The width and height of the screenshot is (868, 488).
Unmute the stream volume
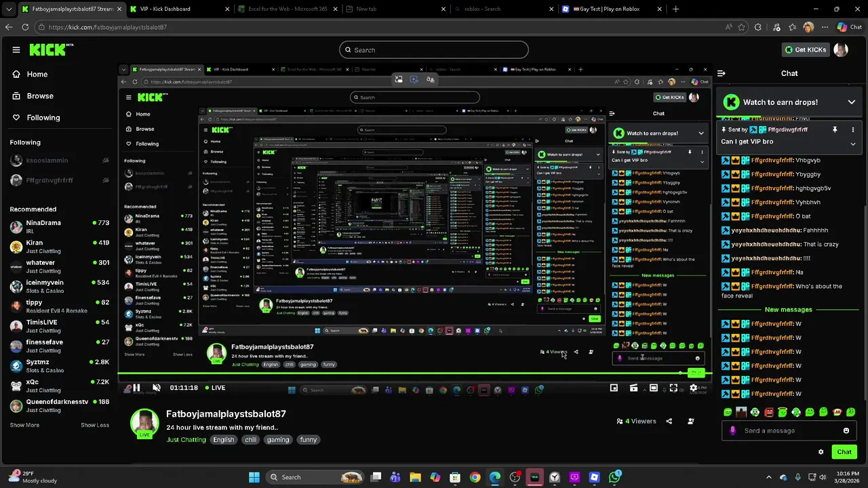click(x=157, y=388)
